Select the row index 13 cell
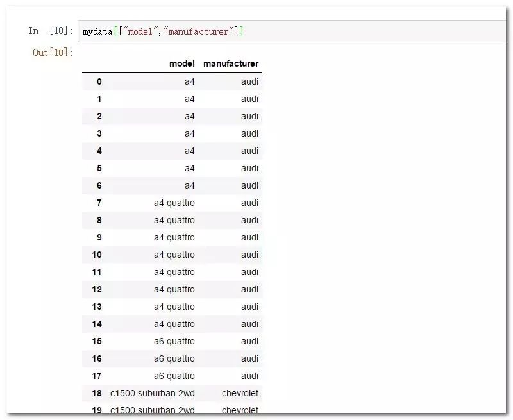The image size is (513, 420). (x=97, y=307)
